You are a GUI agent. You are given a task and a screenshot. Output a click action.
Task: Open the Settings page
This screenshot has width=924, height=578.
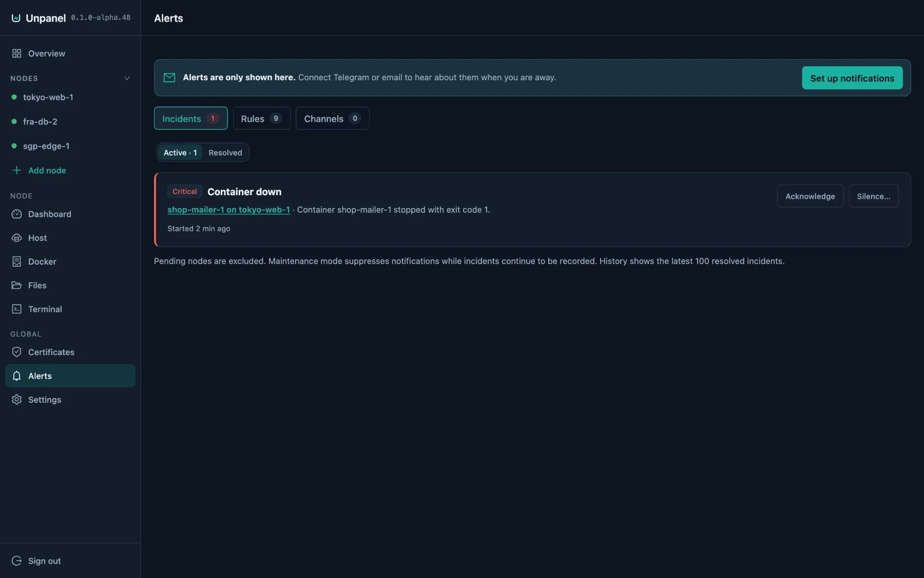(70, 400)
